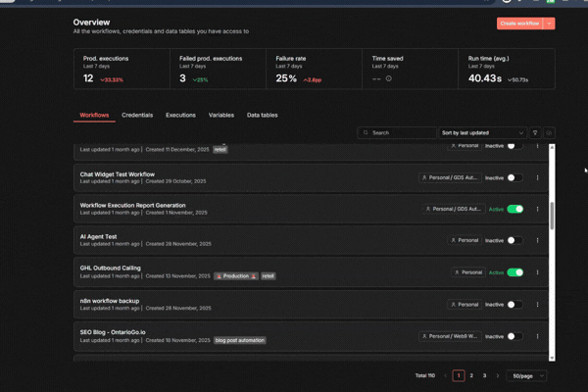The image size is (588, 392).
Task: Click the Personal badge on GHL Outbound Calling row
Action: (468, 272)
